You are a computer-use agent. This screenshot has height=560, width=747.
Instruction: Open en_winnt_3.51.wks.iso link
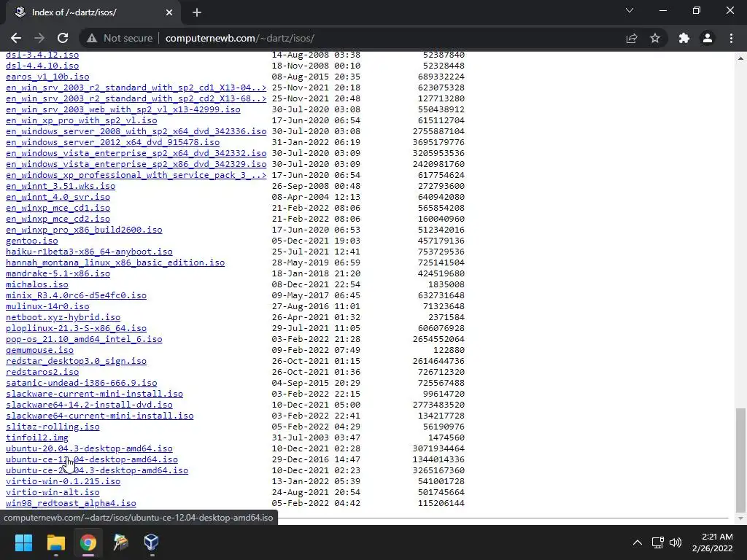pyautogui.click(x=61, y=186)
